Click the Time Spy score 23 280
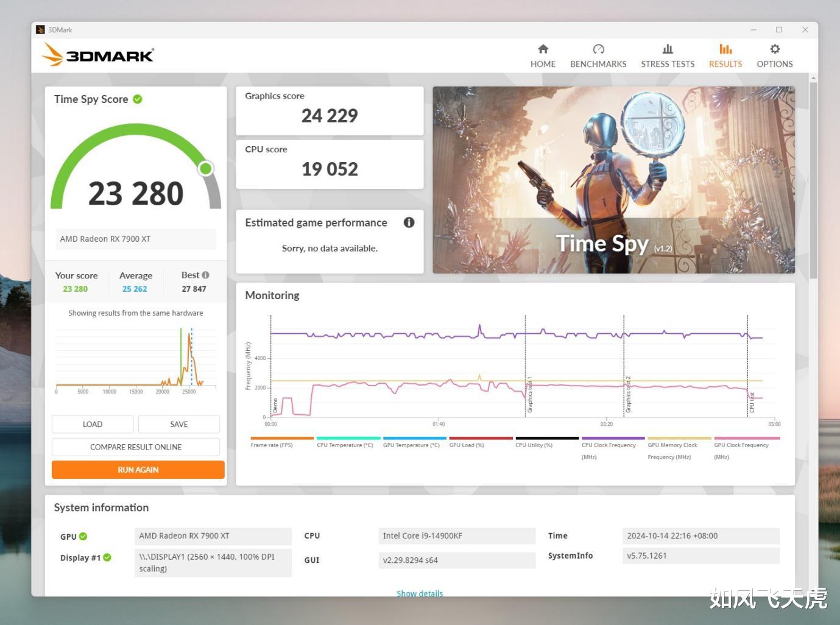This screenshot has height=625, width=840. [x=136, y=194]
